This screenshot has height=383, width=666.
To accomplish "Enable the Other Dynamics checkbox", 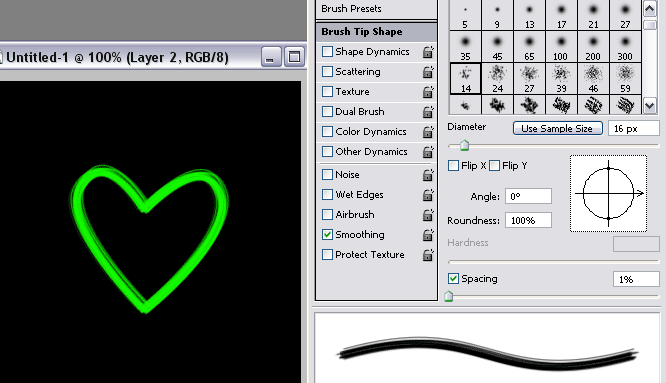I will (x=327, y=151).
